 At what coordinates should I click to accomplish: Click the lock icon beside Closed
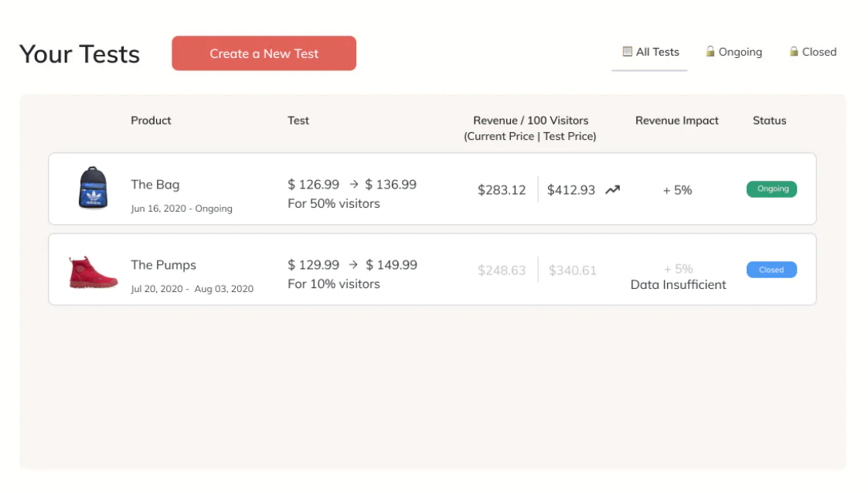pyautogui.click(x=793, y=52)
